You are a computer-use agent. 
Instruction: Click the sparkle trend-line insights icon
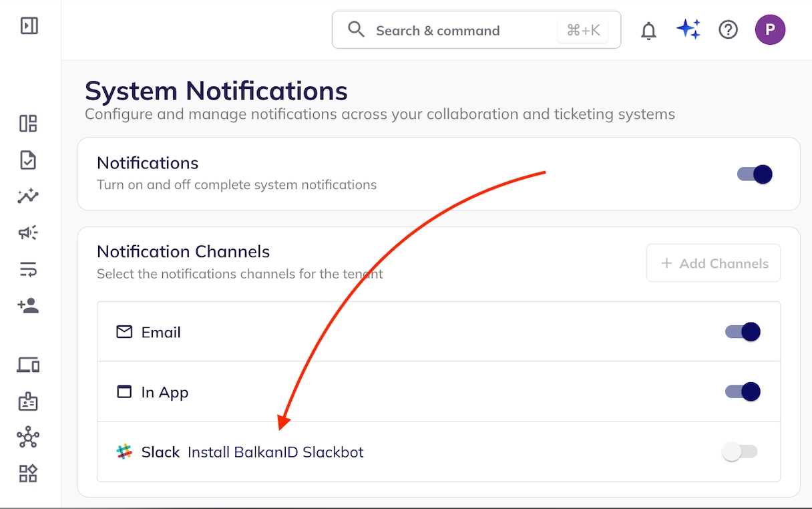coord(28,196)
